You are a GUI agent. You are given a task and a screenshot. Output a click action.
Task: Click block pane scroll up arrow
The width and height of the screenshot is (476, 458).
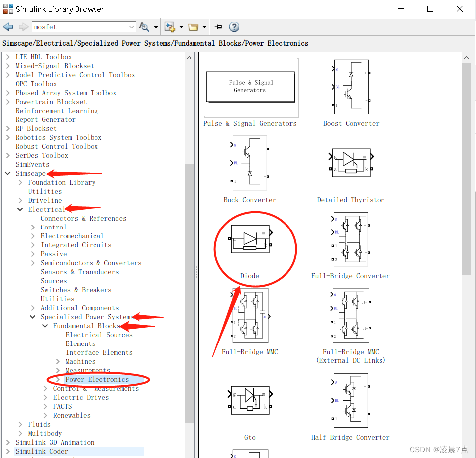click(x=466, y=57)
